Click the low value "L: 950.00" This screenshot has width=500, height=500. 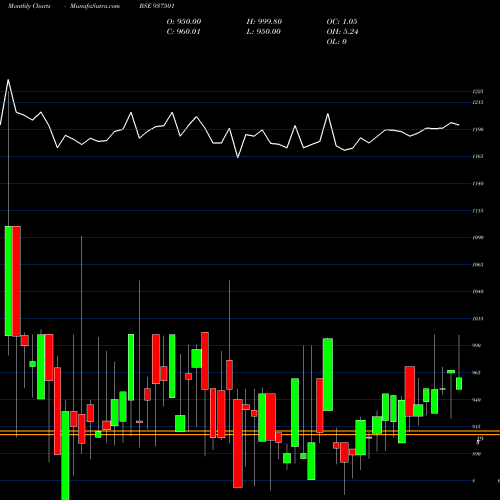(263, 32)
